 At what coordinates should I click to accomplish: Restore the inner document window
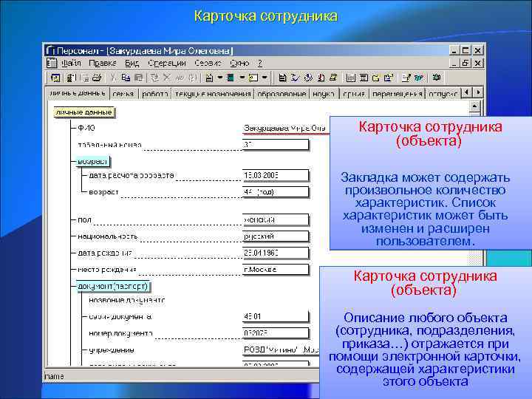click(x=465, y=63)
